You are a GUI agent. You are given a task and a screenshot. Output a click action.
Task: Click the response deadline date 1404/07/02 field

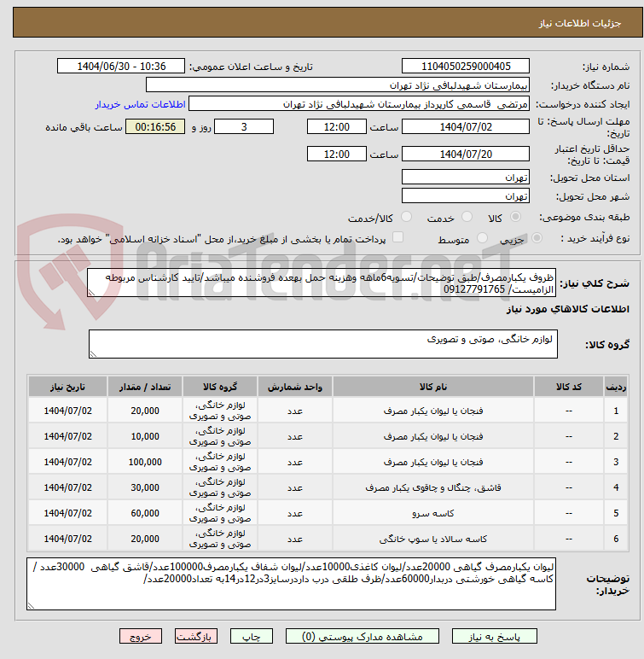pos(466,126)
